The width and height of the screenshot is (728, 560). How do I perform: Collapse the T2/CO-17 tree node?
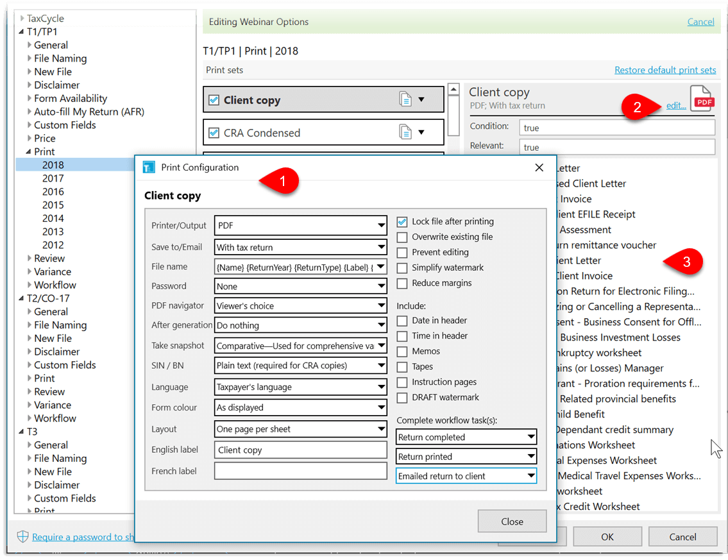click(x=21, y=298)
